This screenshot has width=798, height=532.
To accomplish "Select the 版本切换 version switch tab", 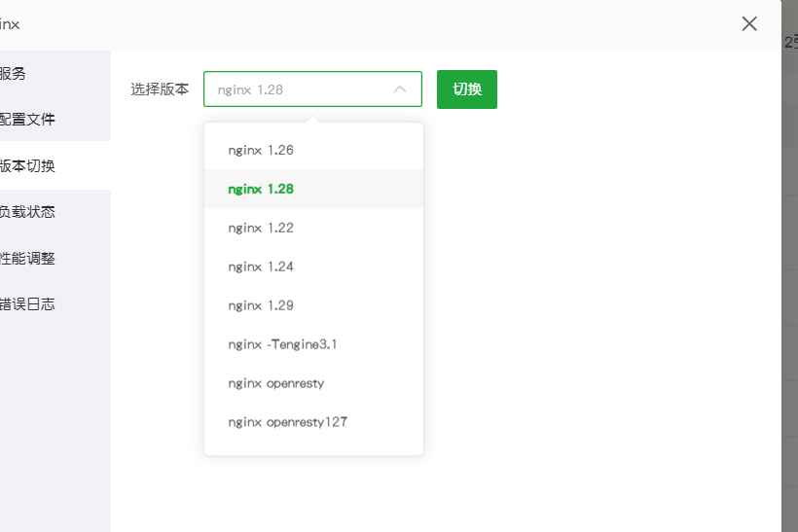I will (55, 165).
